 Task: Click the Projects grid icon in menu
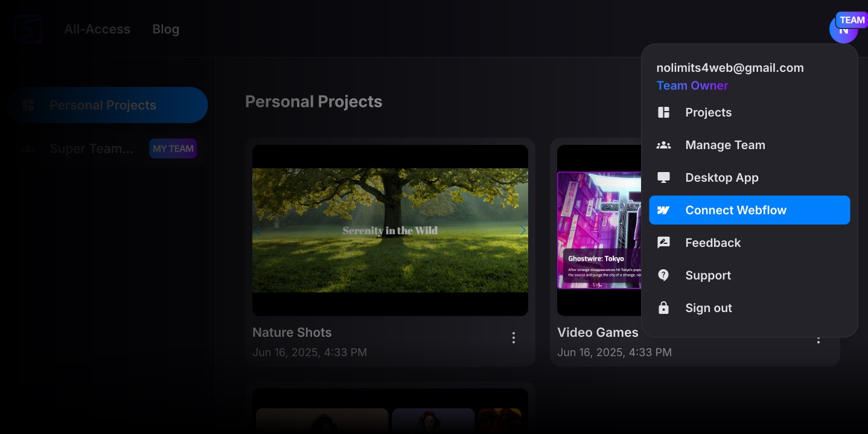coord(663,112)
